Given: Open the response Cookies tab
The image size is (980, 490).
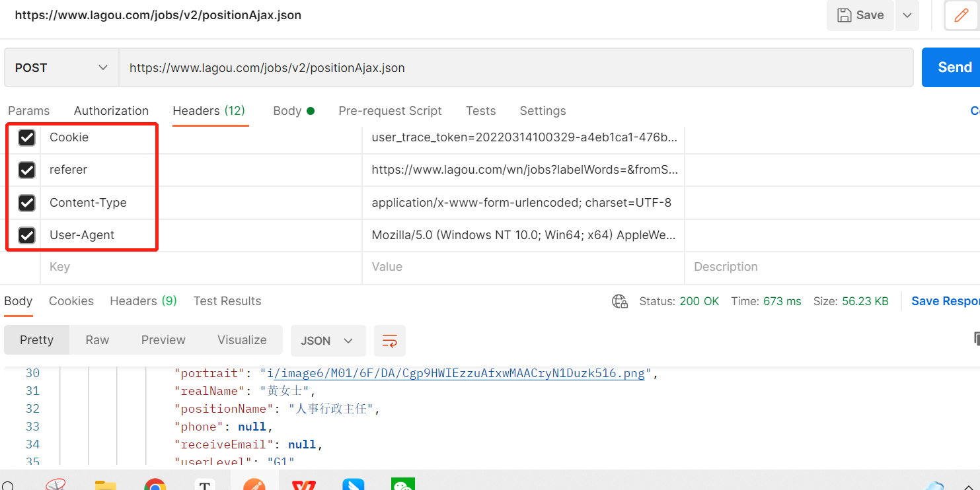Looking at the screenshot, I should coord(71,301).
